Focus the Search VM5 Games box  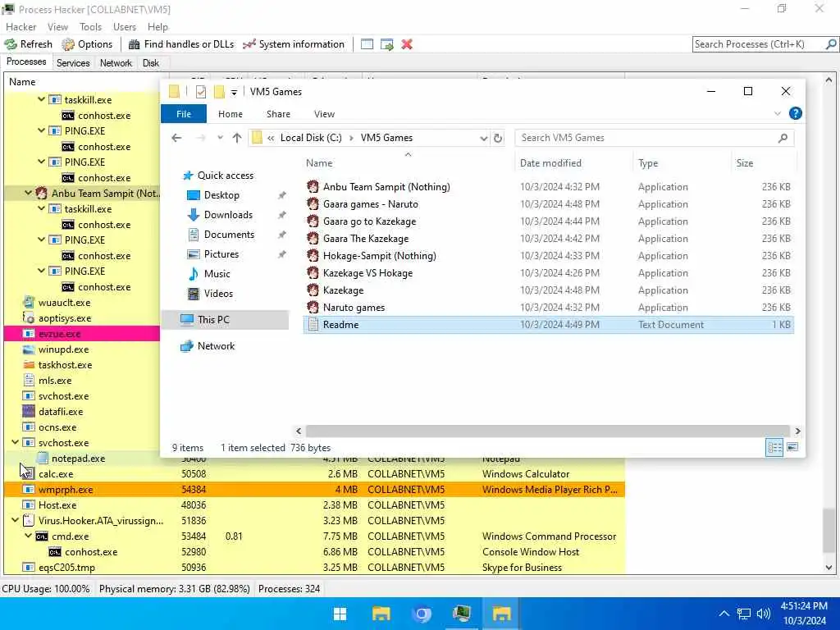click(654, 138)
